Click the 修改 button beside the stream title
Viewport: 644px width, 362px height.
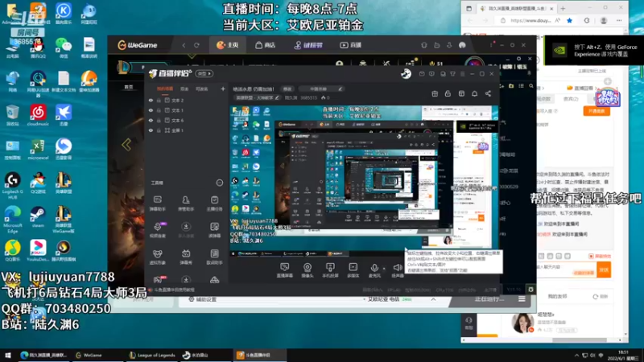point(287,88)
